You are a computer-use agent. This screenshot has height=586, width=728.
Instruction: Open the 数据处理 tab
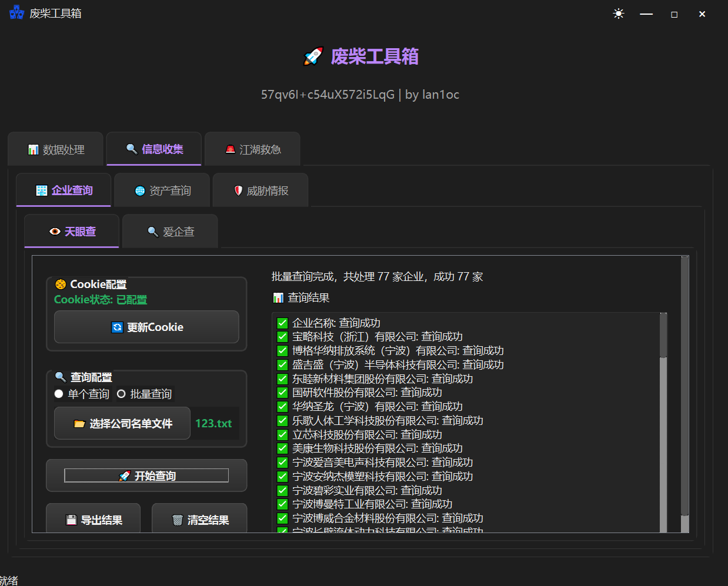(56, 150)
